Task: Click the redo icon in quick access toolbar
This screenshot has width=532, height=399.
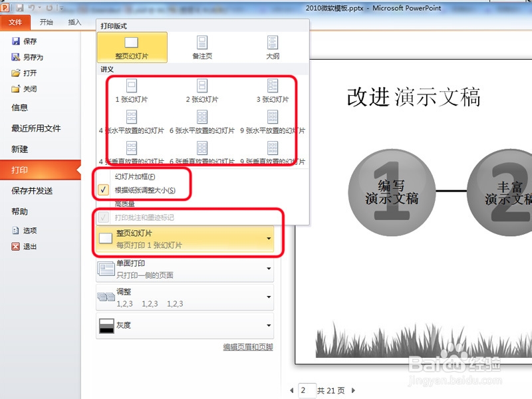Action: pos(49,7)
